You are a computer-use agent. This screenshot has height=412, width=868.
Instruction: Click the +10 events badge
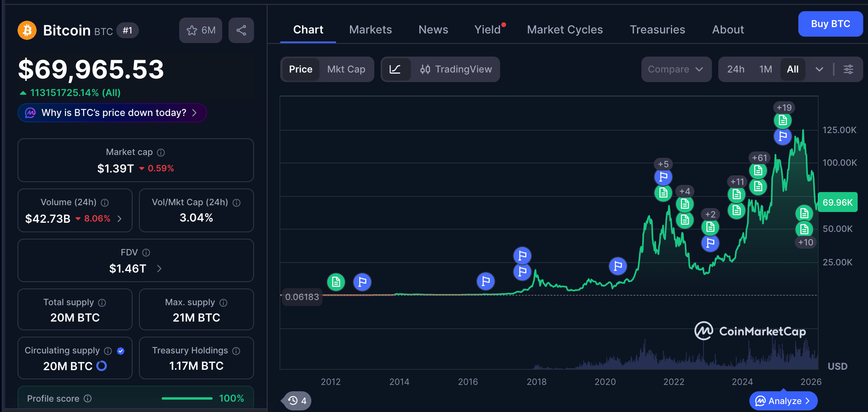(x=805, y=242)
